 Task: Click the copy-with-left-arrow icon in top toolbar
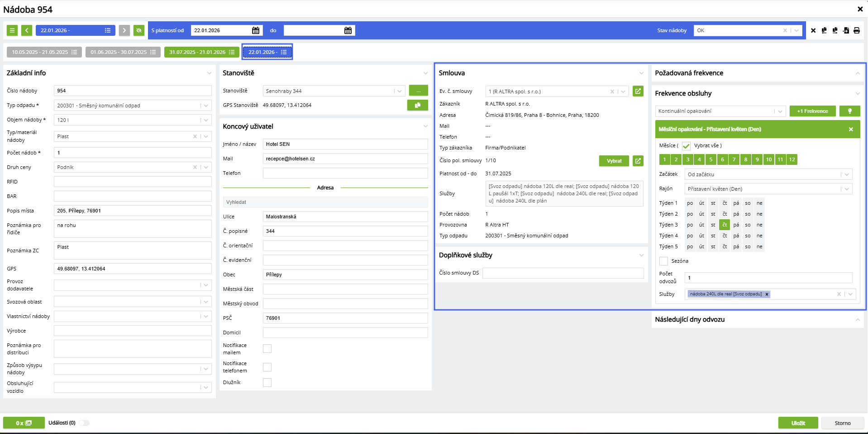(x=824, y=30)
